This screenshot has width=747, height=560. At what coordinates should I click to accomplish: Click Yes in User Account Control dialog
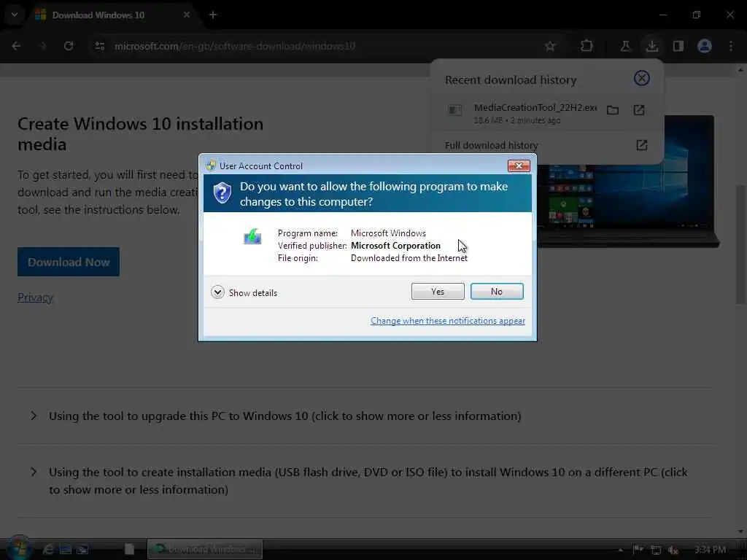(438, 292)
